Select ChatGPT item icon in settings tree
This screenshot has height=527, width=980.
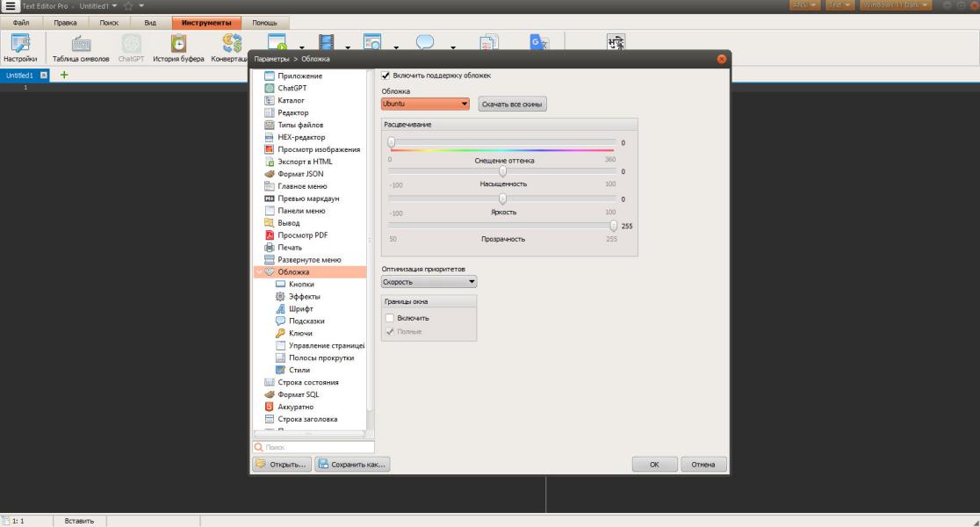pos(270,88)
